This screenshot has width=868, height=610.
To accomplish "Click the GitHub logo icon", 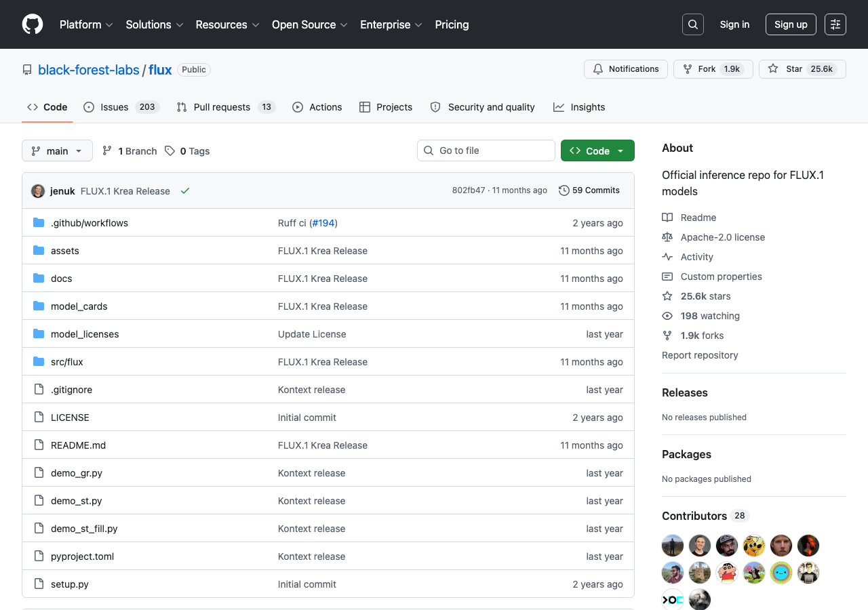I will click(33, 24).
